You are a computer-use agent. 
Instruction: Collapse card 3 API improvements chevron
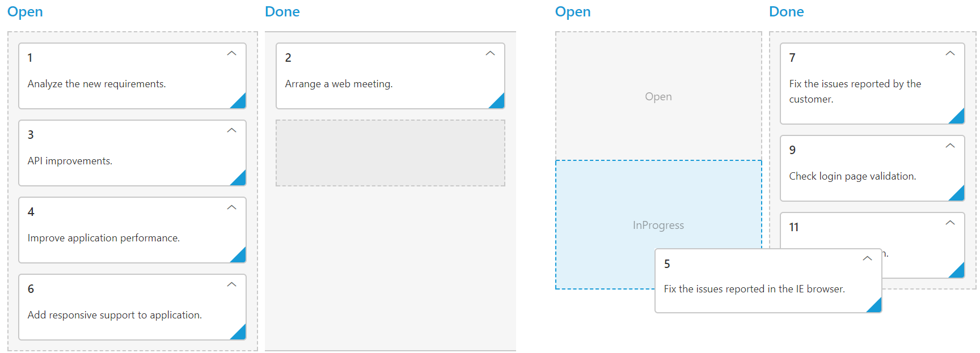(231, 131)
